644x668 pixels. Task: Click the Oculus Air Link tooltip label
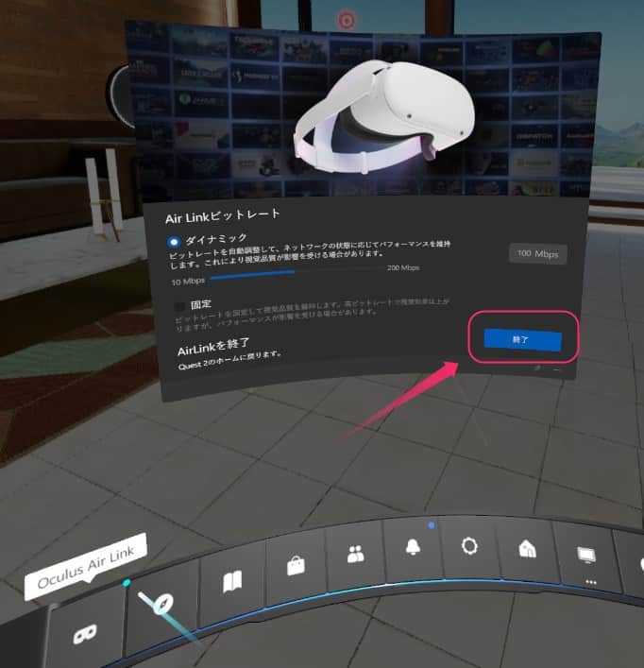pyautogui.click(x=86, y=567)
